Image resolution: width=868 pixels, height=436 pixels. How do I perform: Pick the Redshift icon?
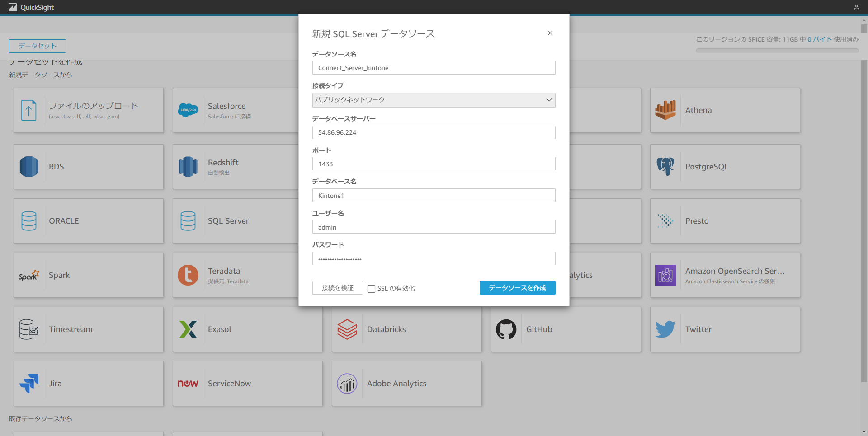tap(188, 167)
